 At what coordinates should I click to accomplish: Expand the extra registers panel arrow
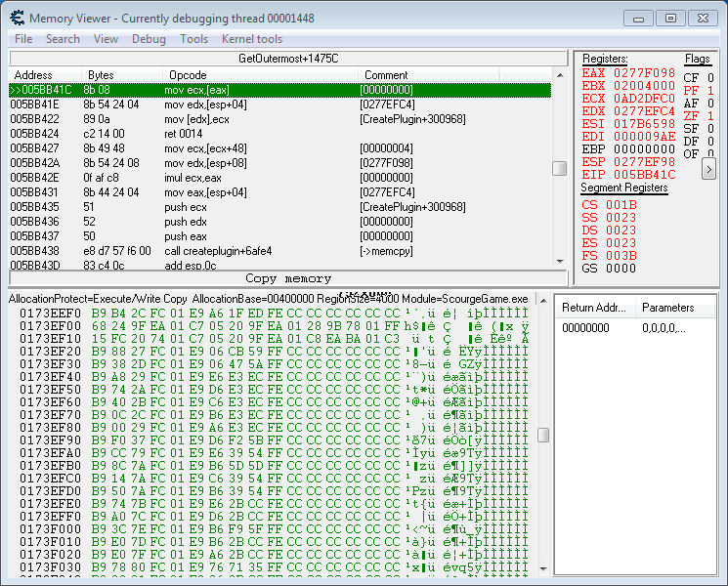708,169
